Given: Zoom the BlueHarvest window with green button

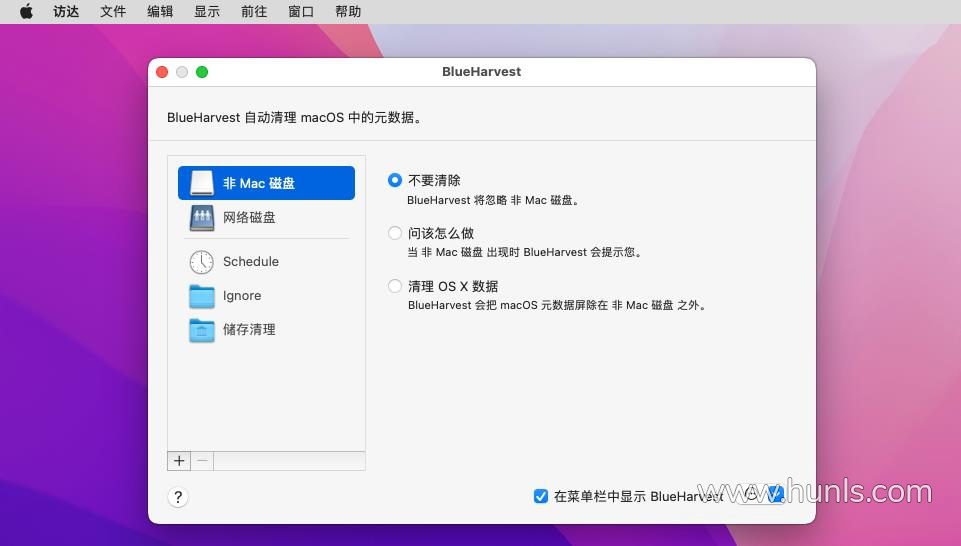Looking at the screenshot, I should tap(202, 72).
